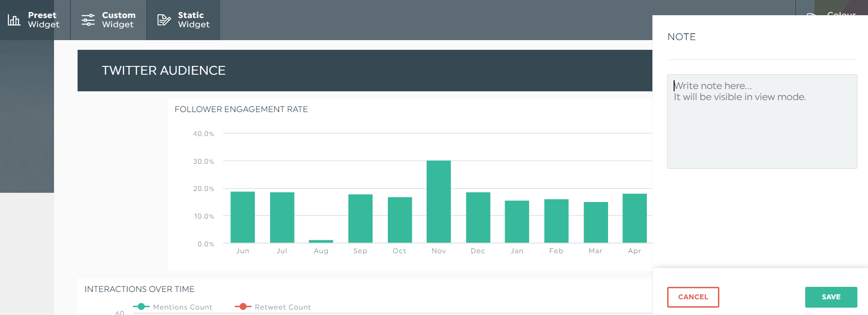Screen dimensions: 868x315
Task: Click the Preset Widget bar chart icon
Action: [14, 20]
